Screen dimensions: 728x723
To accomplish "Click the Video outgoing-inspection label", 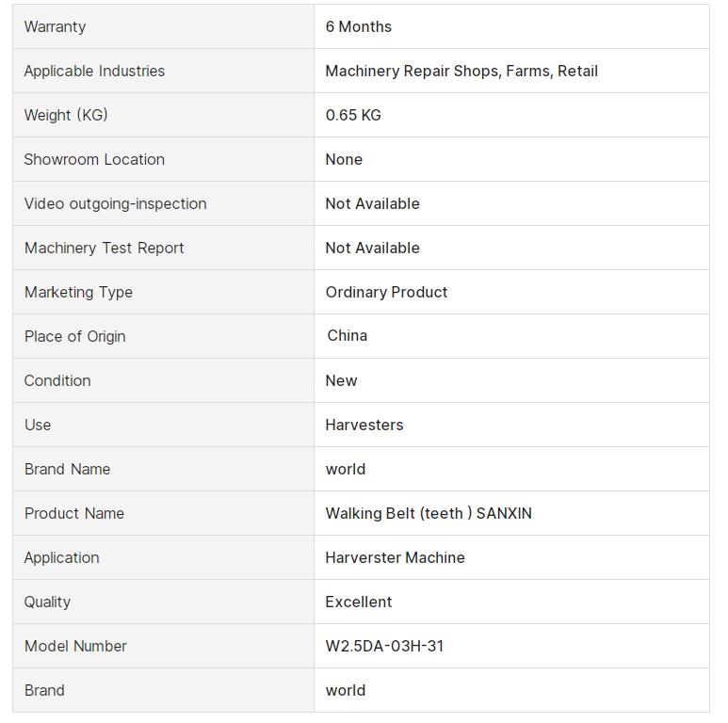I will pyautogui.click(x=115, y=203).
